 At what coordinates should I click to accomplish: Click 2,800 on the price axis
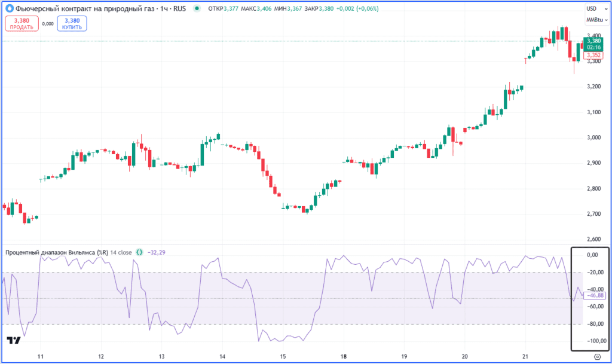593,189
